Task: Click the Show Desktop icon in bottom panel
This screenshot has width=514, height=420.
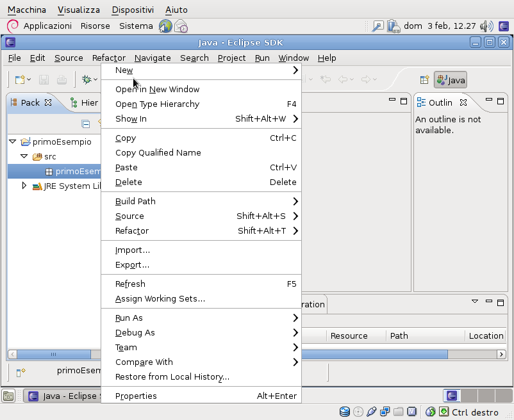Action: coord(8,396)
